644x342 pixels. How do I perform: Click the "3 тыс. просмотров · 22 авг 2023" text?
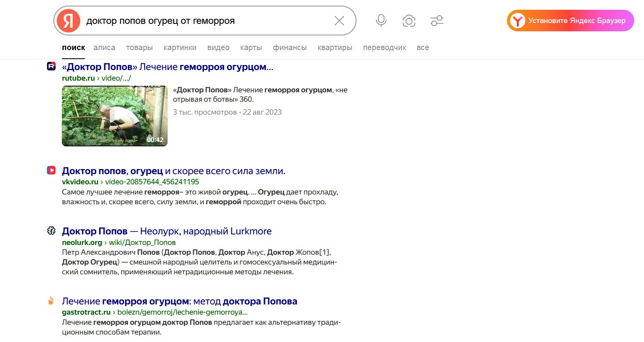tap(227, 112)
